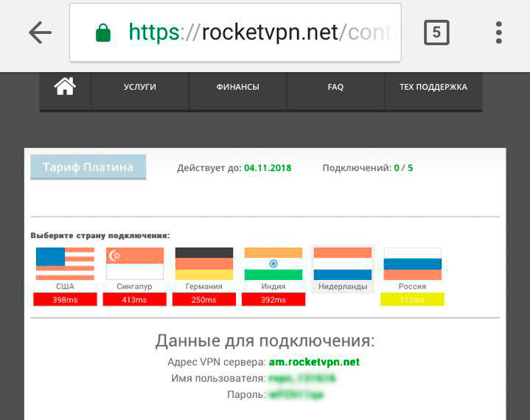The image size is (530, 420).
Task: Open the ТЕХ ПОДДЕРЖКА menu item
Action: (433, 87)
